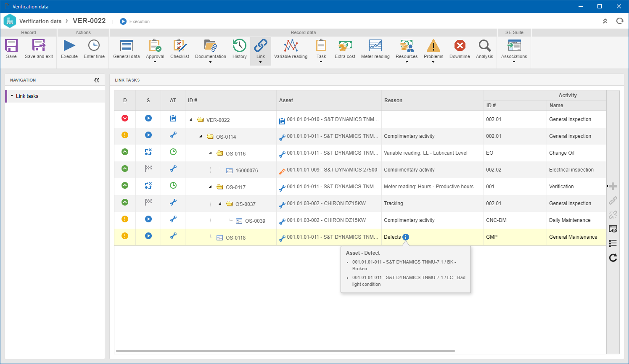Viewport: 629px width, 364px height.
Task: Open the Checklist icon
Action: (x=180, y=45)
